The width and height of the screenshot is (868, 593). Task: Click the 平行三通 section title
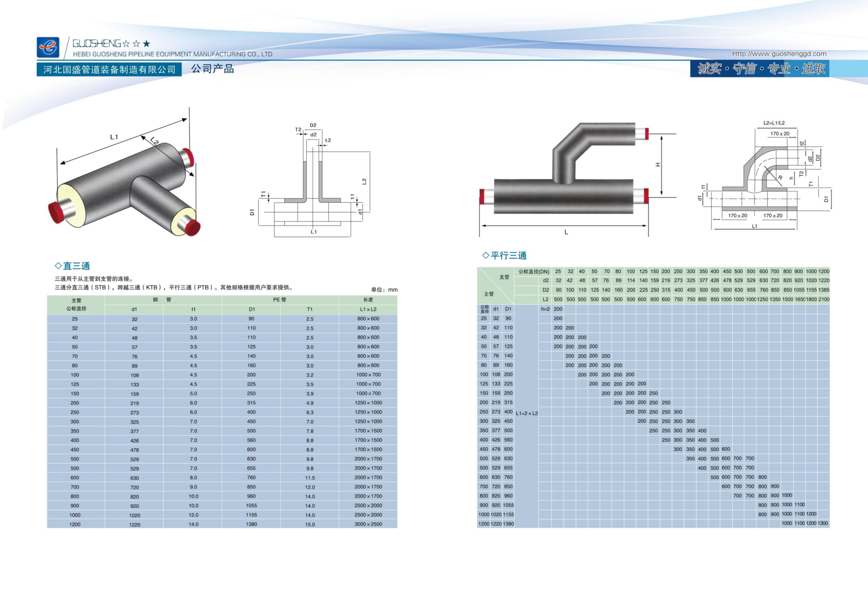click(508, 256)
